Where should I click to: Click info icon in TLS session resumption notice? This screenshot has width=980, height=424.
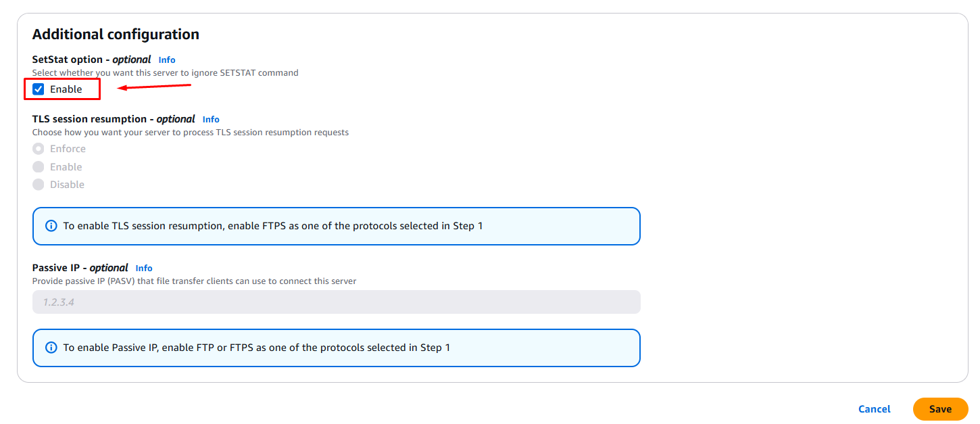click(51, 226)
